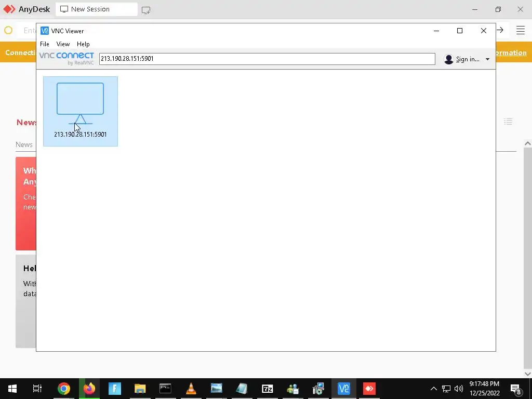Open the notepad-like taskbar icon
Image resolution: width=532 pixels, height=399 pixels.
tap(242, 389)
